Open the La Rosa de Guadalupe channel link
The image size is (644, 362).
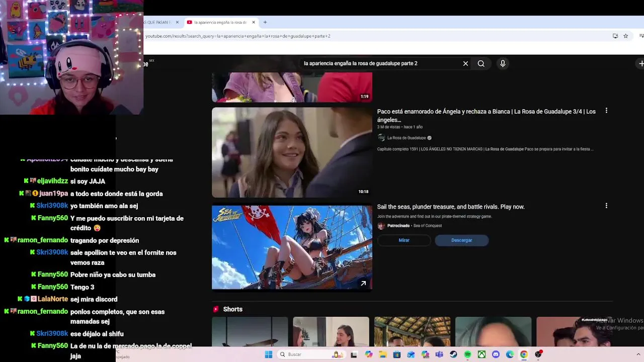[407, 138]
